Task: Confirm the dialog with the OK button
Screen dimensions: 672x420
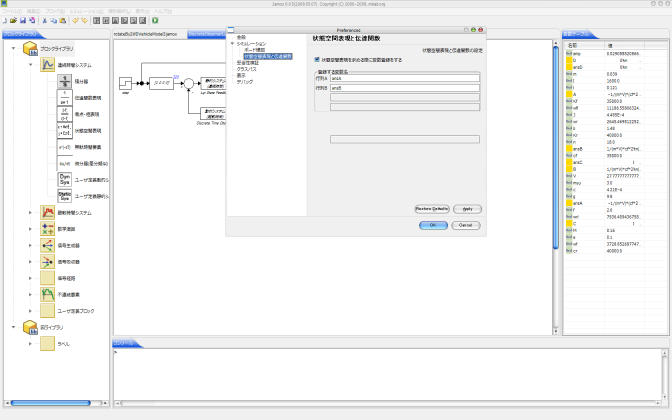Action: click(x=432, y=225)
